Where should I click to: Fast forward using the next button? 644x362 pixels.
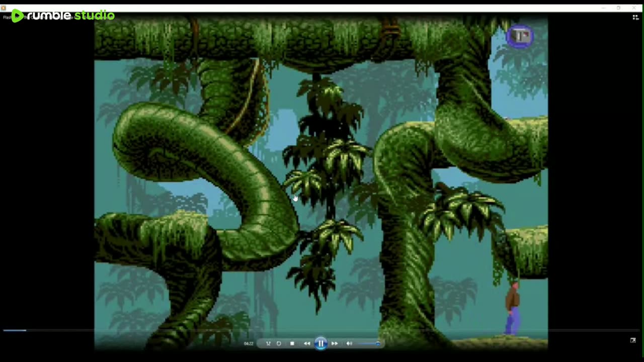pyautogui.click(x=335, y=343)
